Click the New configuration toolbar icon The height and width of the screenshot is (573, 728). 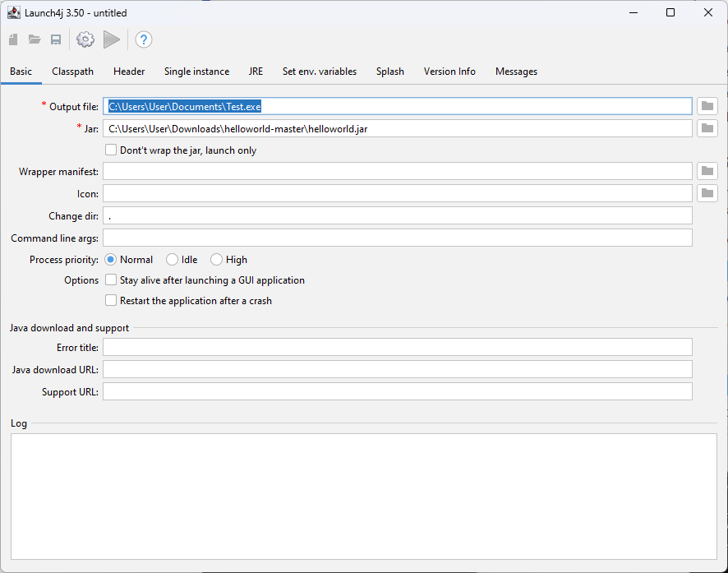pyautogui.click(x=13, y=39)
